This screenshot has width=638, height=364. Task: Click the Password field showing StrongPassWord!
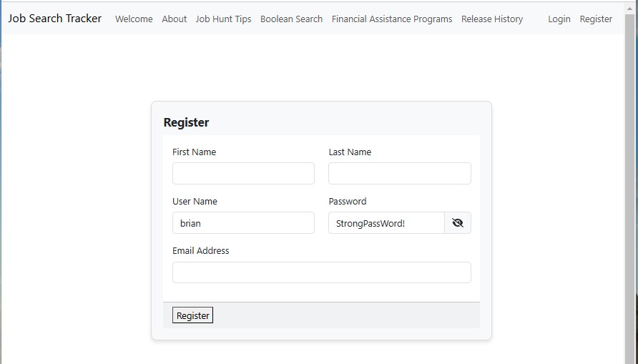tap(386, 223)
